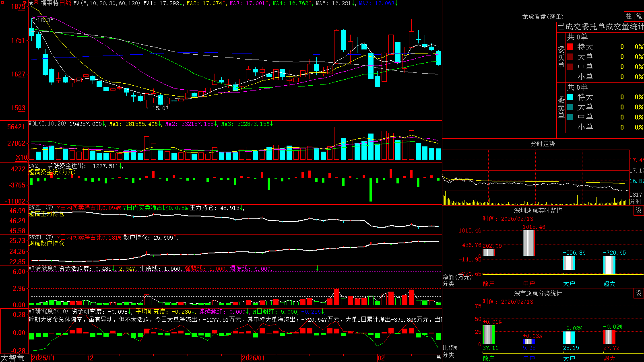Click the 分时走势 panel title
This screenshot has height=362, width=644.
tap(543, 144)
